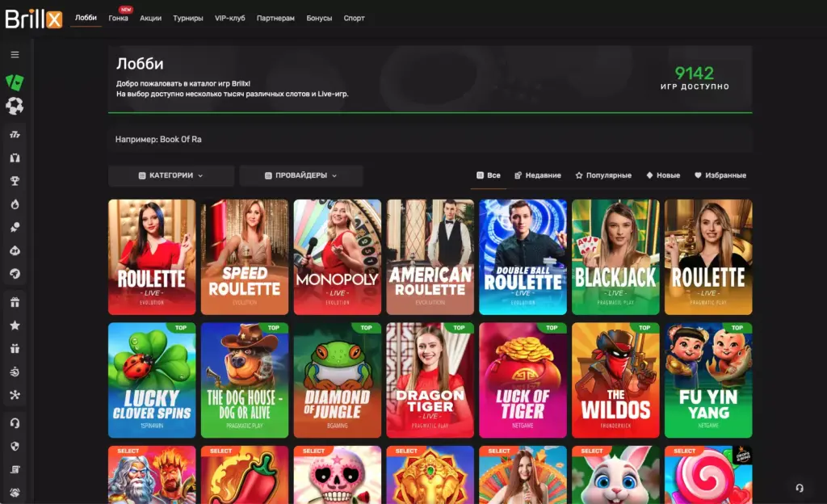Open the sidebar hamburger menu
The height and width of the screenshot is (504, 827).
pos(15,54)
